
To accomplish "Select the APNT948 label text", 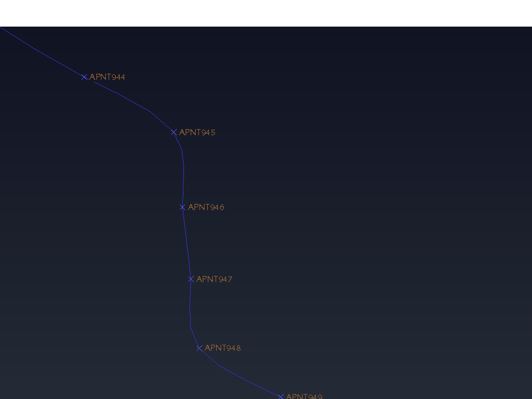I will coord(223,348).
